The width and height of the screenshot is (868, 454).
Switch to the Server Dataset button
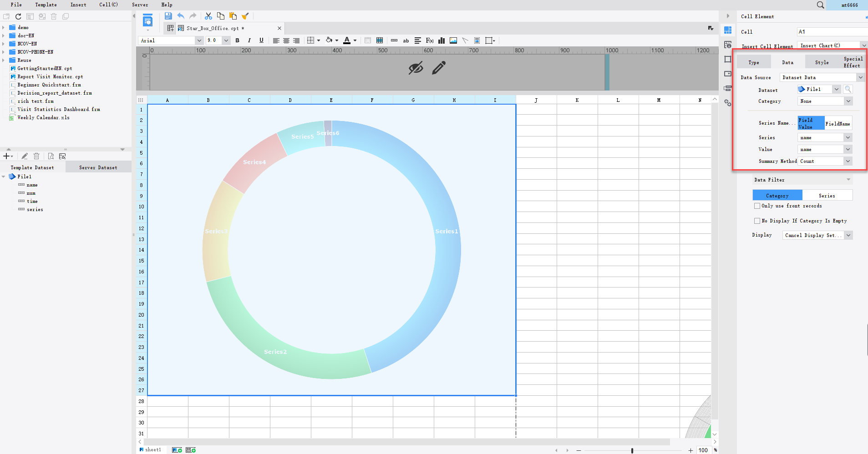point(98,167)
